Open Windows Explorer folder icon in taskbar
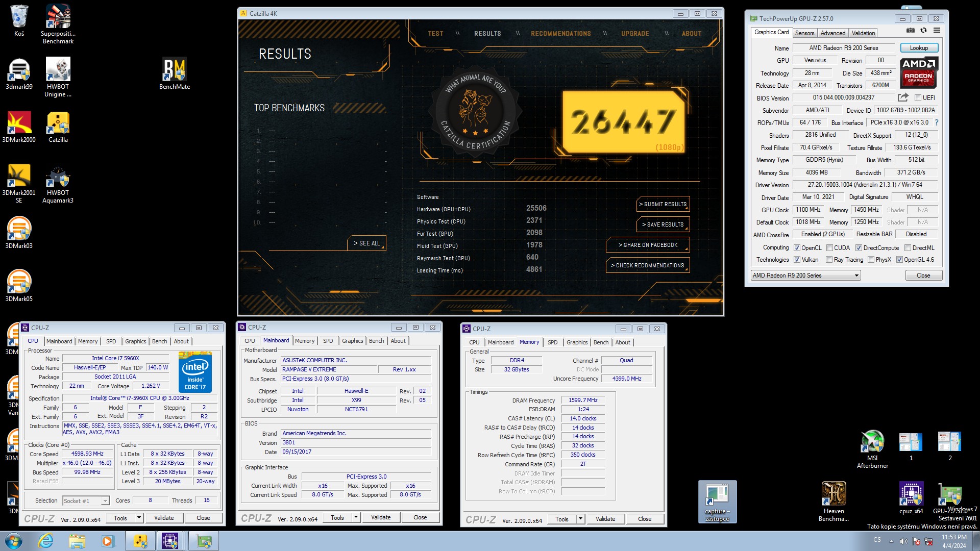 pos(77,541)
